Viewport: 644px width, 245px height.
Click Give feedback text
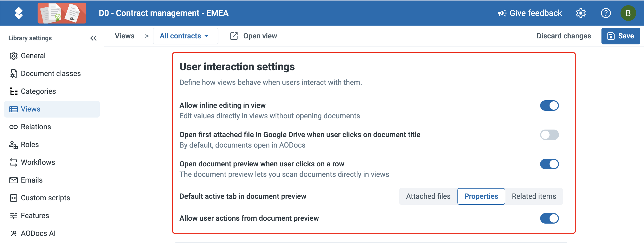536,13
